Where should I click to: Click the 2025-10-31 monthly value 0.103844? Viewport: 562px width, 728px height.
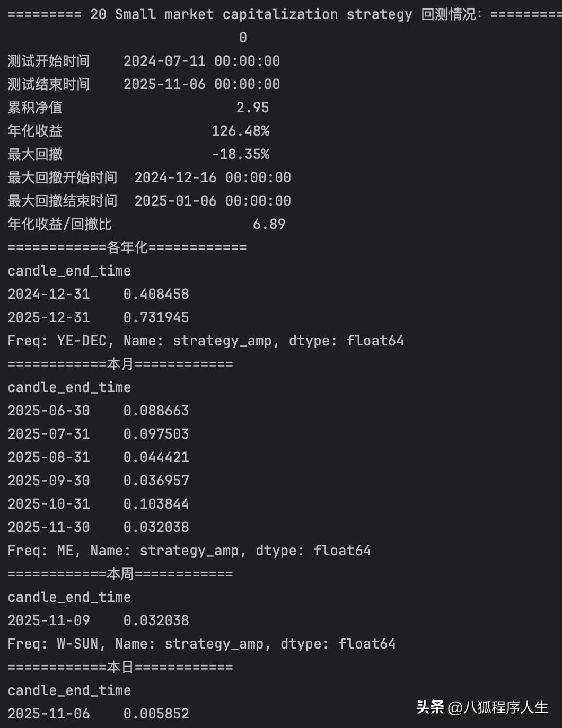[x=156, y=504]
